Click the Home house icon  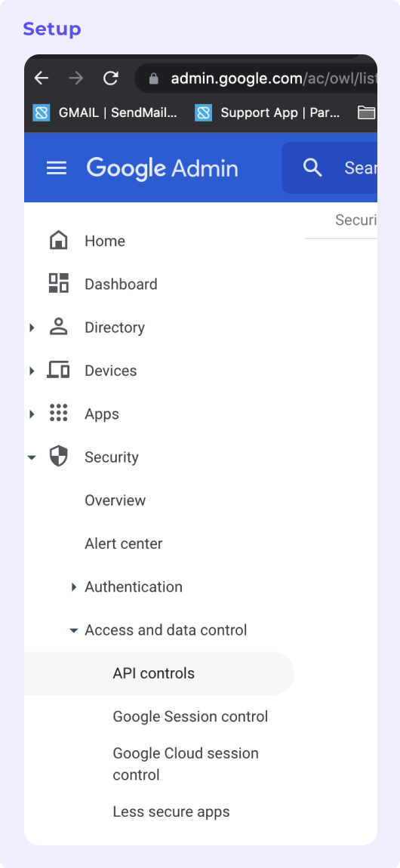(x=59, y=241)
